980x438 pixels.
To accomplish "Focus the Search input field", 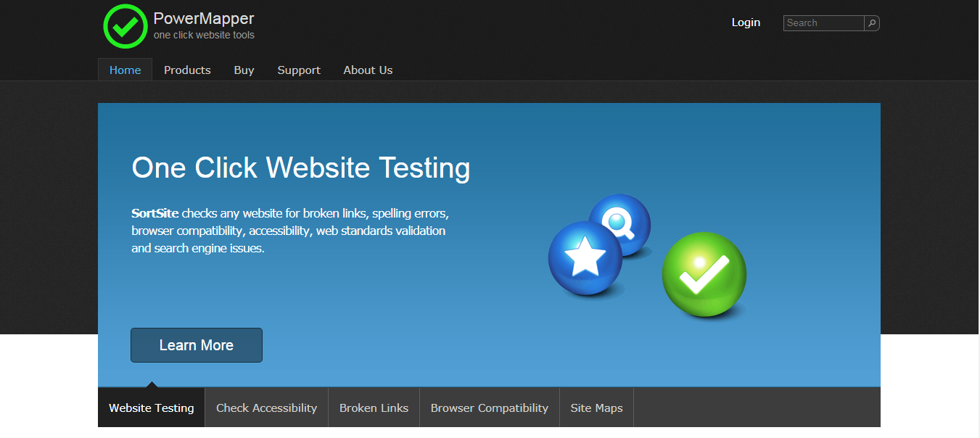I will pyautogui.click(x=824, y=23).
